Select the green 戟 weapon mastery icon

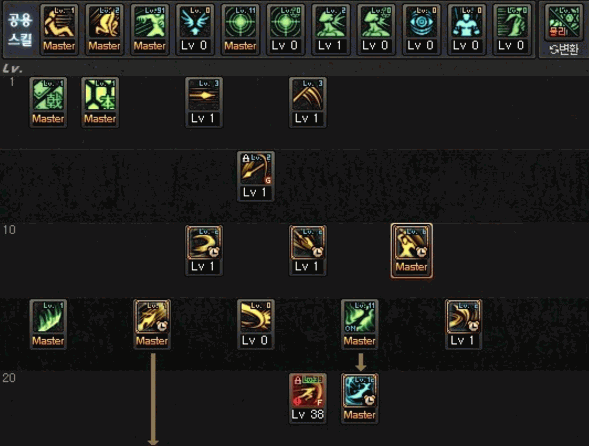click(x=48, y=103)
